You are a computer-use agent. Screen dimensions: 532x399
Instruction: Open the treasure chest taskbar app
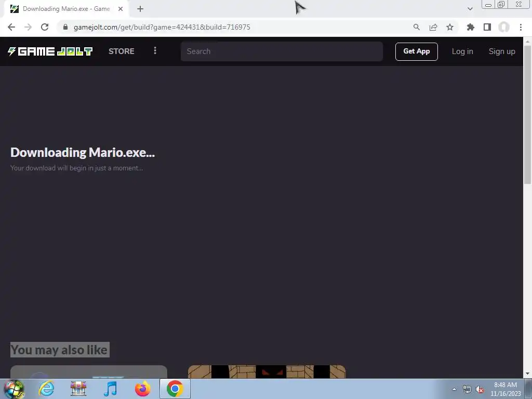78,389
